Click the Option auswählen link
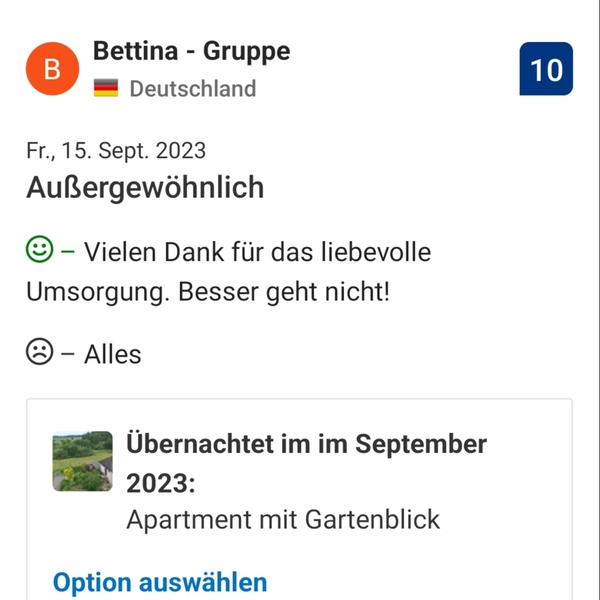This screenshot has width=600, height=600. tap(160, 582)
